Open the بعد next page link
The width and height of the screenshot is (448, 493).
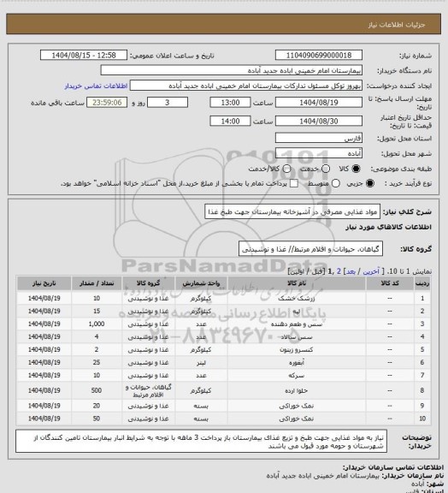coord(351,271)
